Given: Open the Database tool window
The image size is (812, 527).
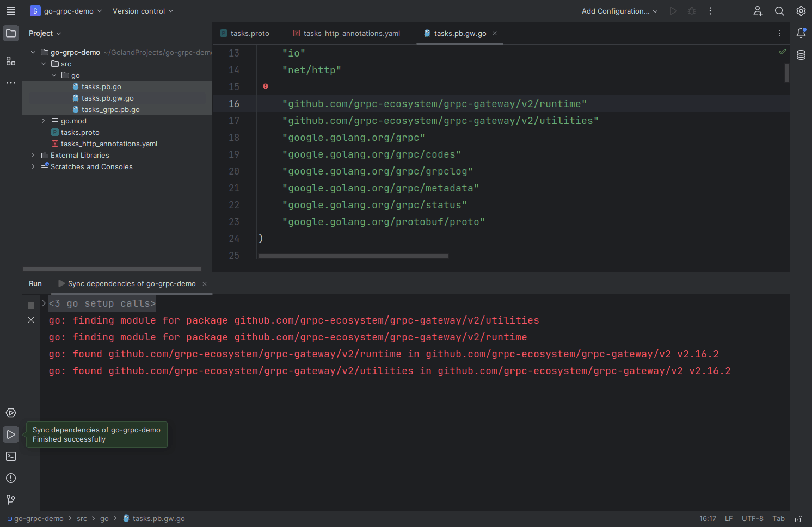Looking at the screenshot, I should (x=801, y=55).
